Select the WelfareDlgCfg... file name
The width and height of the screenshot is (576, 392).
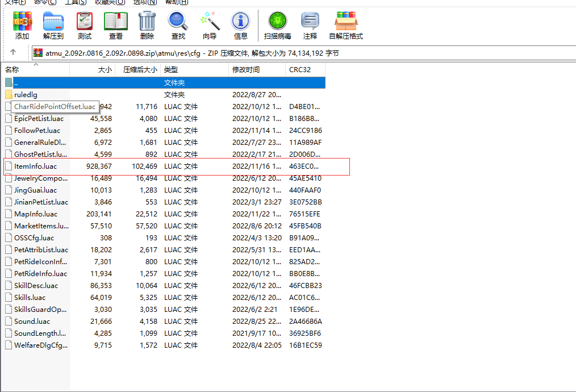[x=41, y=345]
